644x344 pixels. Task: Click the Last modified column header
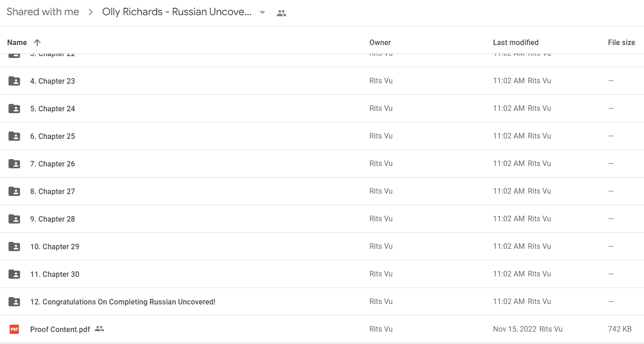click(x=516, y=42)
